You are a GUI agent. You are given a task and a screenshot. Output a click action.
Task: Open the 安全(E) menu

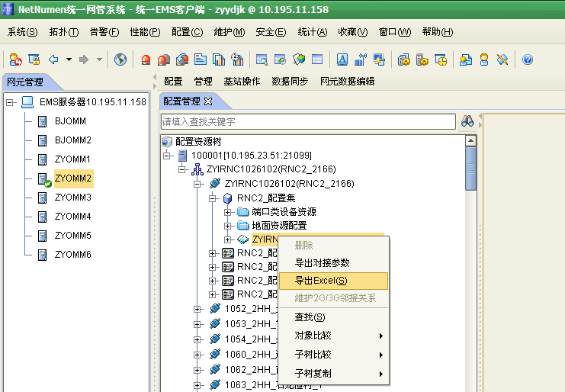pos(271,32)
